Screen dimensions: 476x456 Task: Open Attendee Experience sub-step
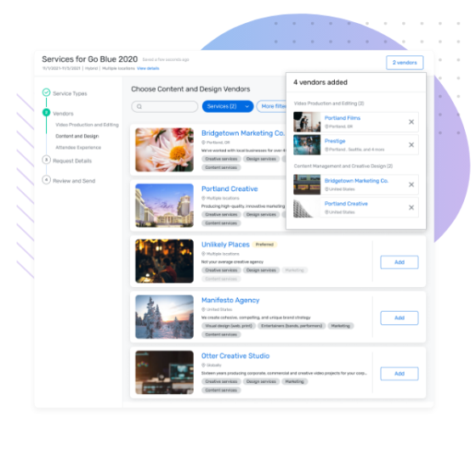pos(78,148)
